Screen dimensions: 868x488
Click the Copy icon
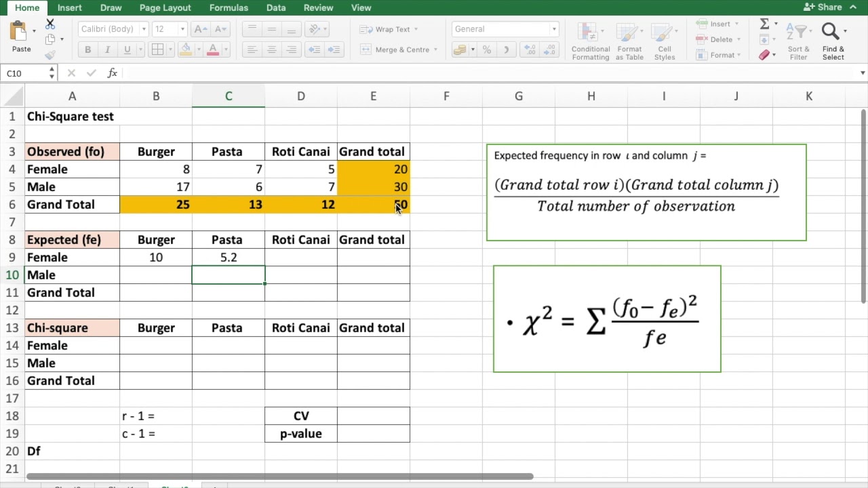(50, 39)
